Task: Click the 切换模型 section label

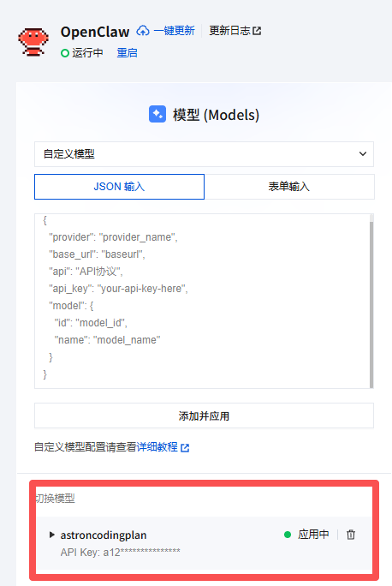Action: point(56,498)
